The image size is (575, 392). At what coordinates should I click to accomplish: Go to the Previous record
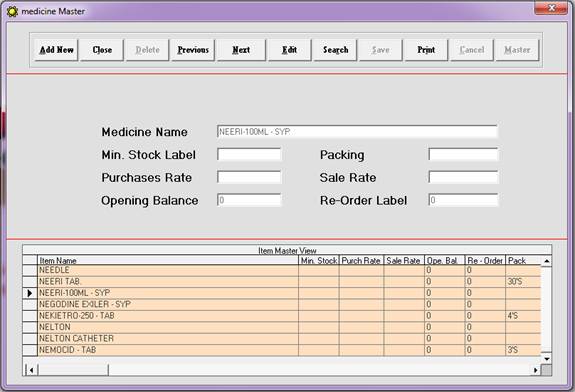pos(193,50)
